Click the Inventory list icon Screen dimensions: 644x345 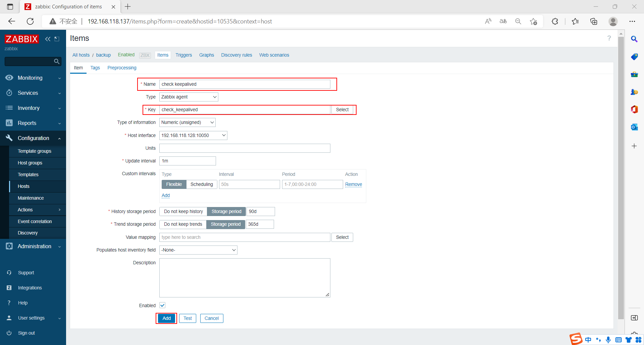pyautogui.click(x=9, y=108)
